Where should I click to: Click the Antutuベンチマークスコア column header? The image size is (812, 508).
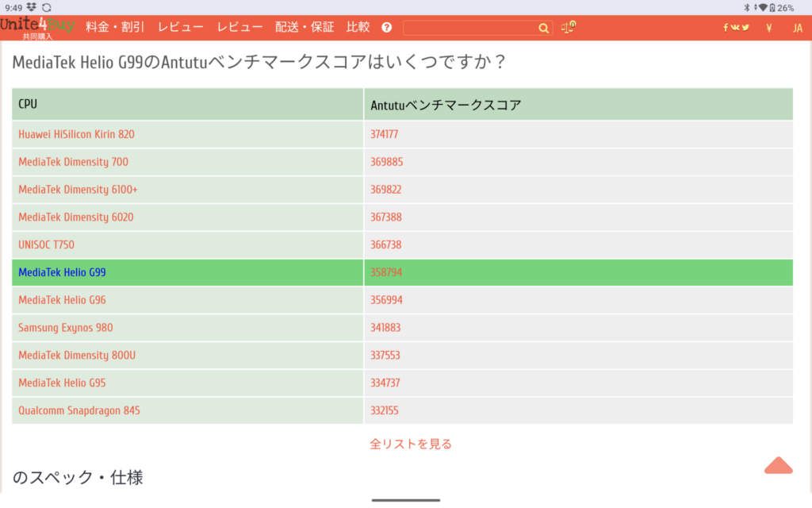(578, 104)
